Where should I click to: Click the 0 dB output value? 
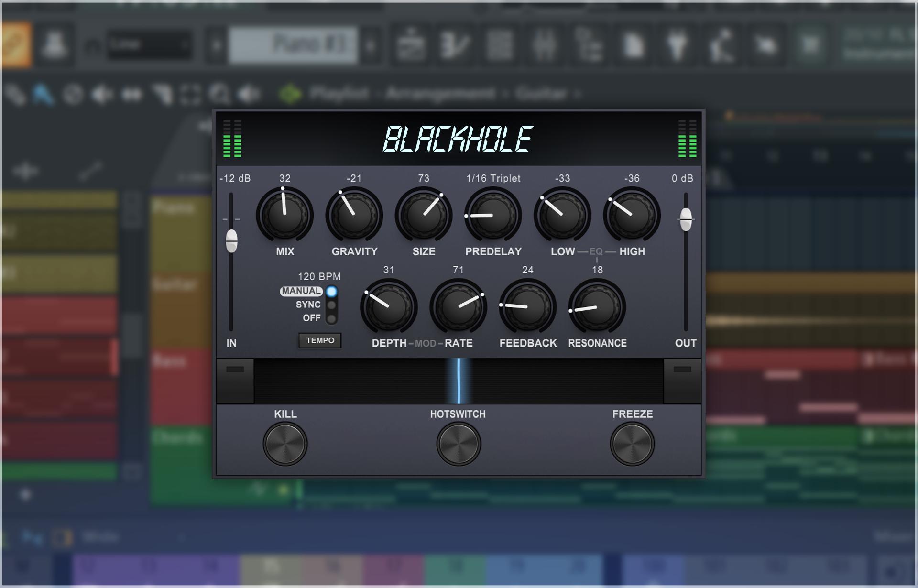682,178
